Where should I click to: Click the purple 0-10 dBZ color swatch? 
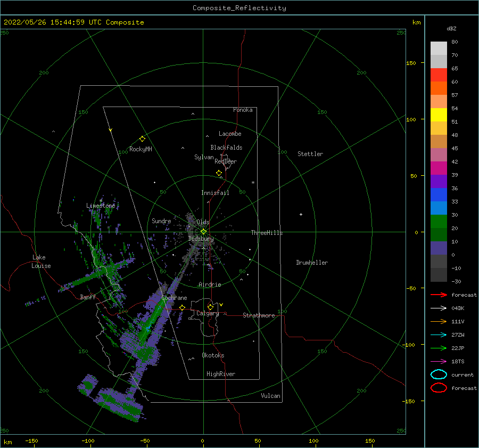pyautogui.click(x=439, y=248)
